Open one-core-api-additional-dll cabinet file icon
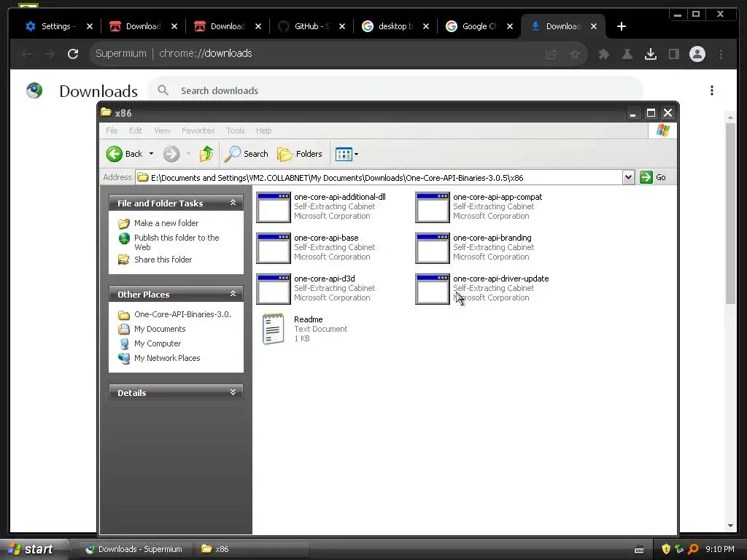 [274, 207]
